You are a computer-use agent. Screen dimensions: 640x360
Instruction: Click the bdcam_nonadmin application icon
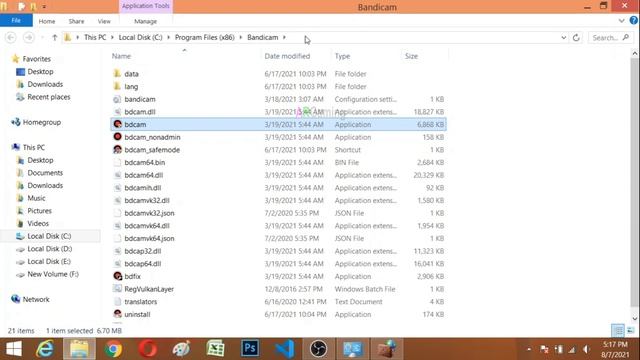(x=118, y=137)
